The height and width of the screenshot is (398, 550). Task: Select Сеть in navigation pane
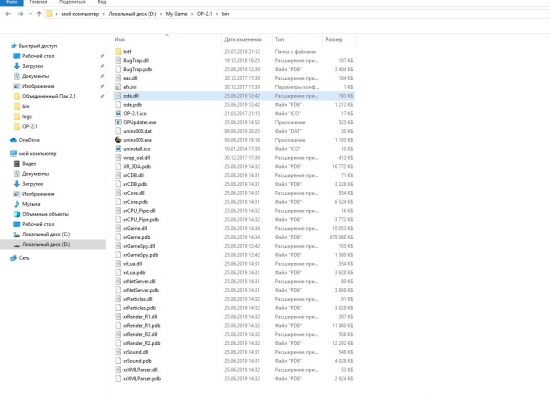click(24, 258)
